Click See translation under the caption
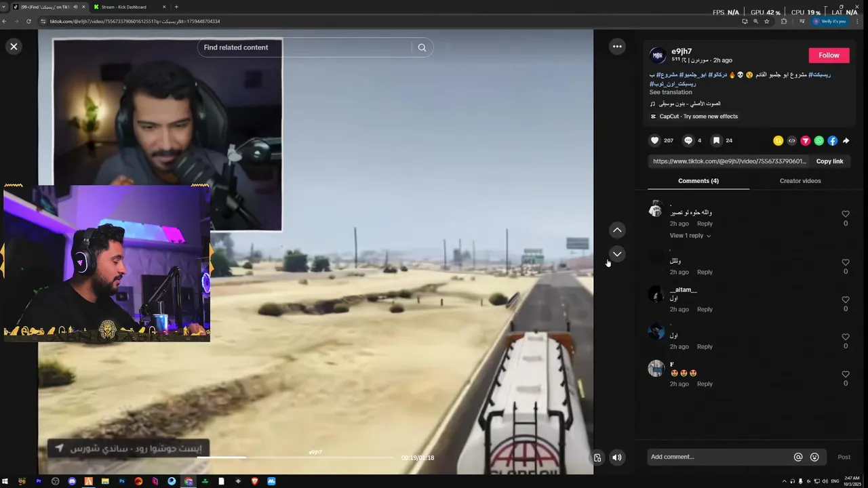The height and width of the screenshot is (488, 868). point(671,92)
